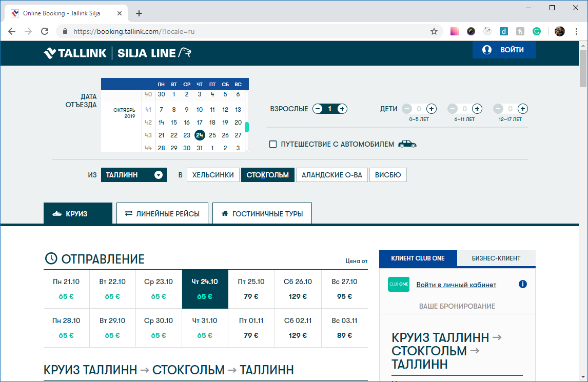Screen dimensions: 588x382
Task: Remove a child aged 12–17
Action: [x=498, y=109]
